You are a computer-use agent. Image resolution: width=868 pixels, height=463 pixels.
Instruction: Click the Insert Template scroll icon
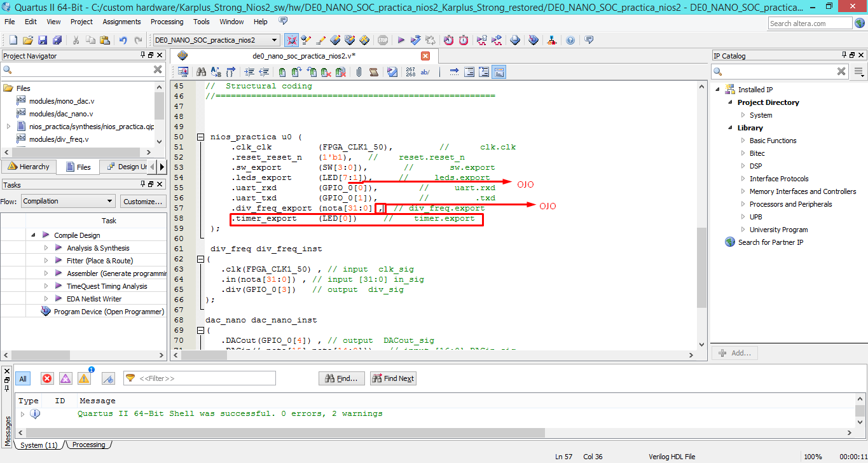(x=374, y=72)
